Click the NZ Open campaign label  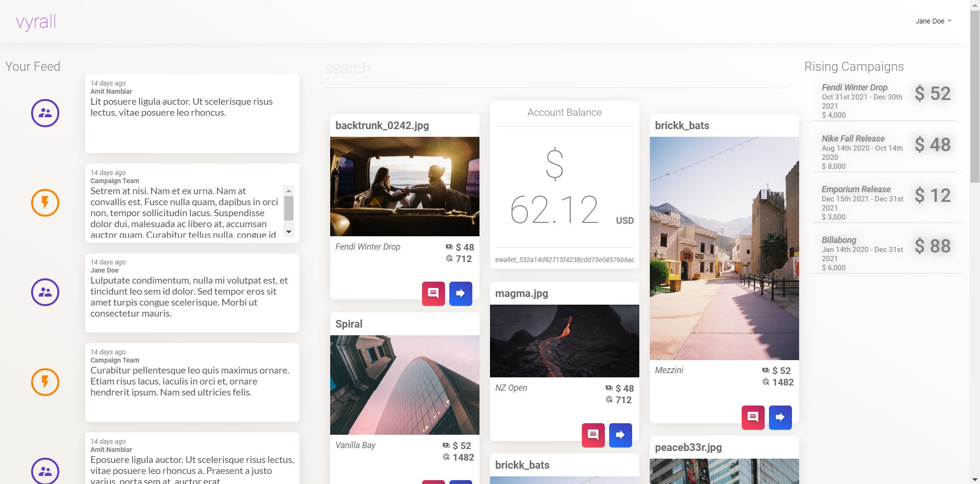point(511,388)
